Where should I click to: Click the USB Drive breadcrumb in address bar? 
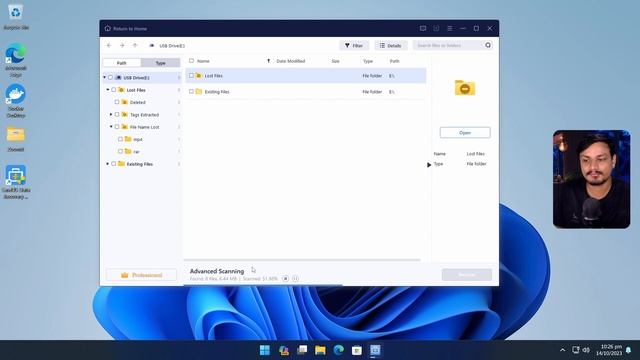tap(172, 46)
